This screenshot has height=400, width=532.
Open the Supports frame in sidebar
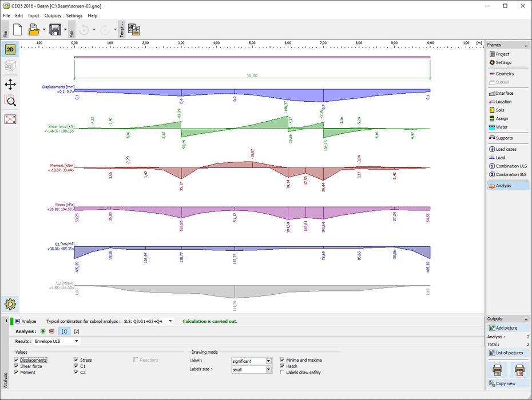tap(504, 138)
